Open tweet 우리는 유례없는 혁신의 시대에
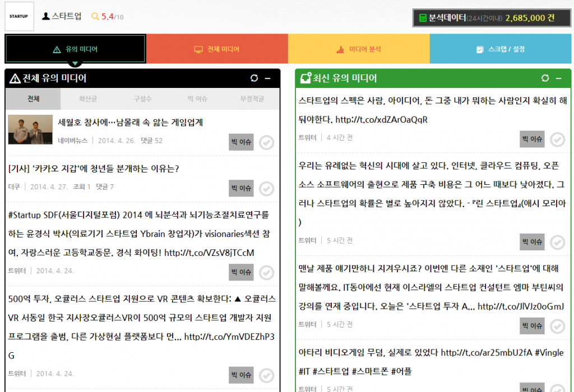 [x=432, y=194]
